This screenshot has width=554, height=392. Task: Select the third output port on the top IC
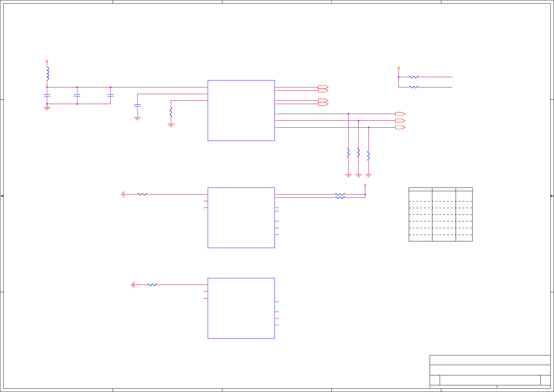click(323, 100)
